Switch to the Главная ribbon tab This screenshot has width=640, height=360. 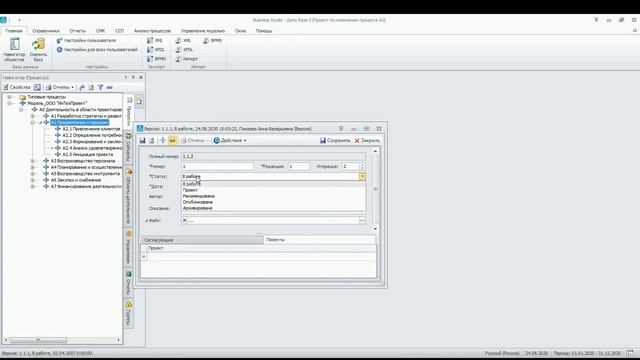tap(14, 31)
